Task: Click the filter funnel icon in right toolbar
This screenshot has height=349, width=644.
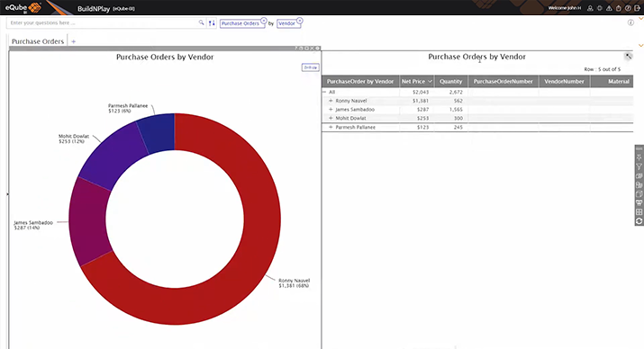Action: pyautogui.click(x=639, y=166)
